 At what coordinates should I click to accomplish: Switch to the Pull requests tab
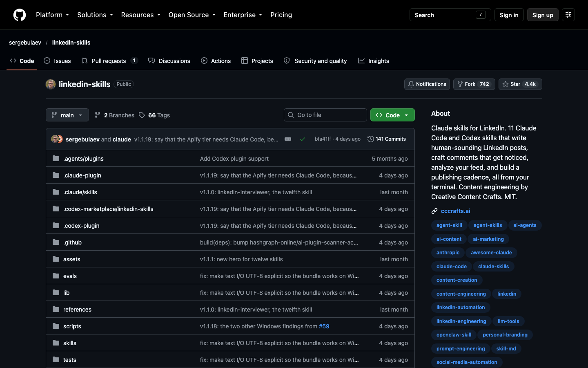pyautogui.click(x=109, y=61)
